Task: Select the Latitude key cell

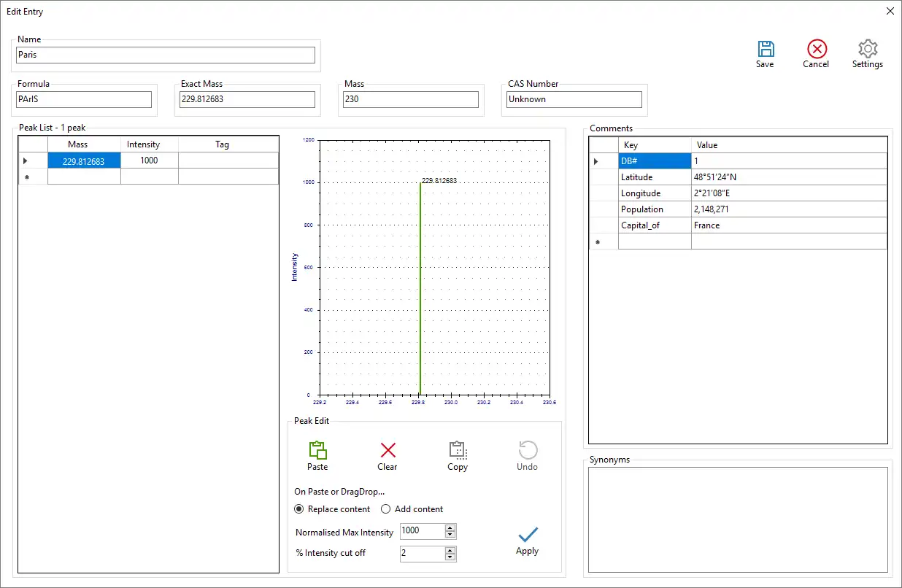Action: (x=655, y=177)
